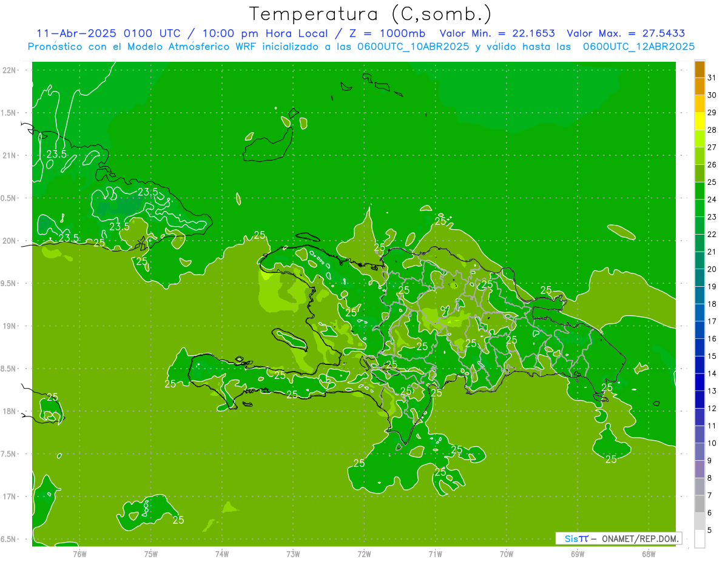The width and height of the screenshot is (728, 562).
Task: Click the 20N latitude label
Action: coord(10,241)
